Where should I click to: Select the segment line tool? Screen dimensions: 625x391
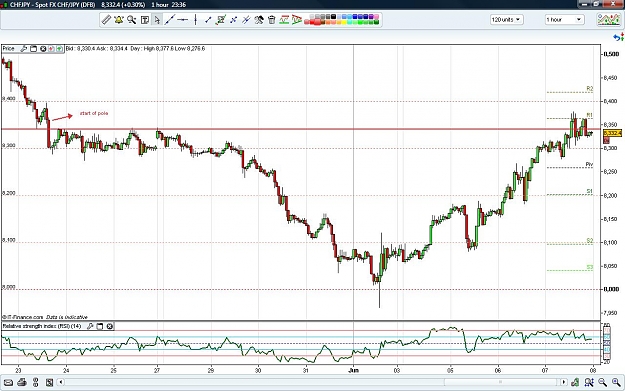point(208,20)
